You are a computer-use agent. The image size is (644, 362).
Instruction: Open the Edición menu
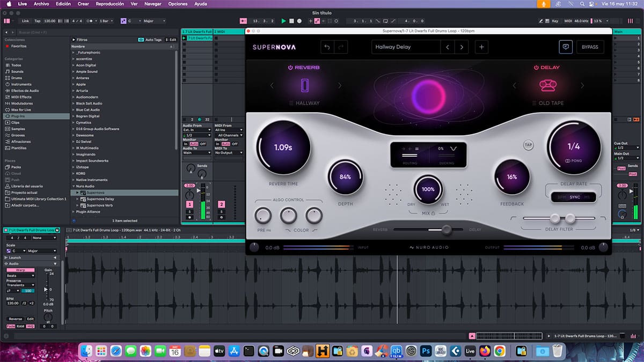click(63, 4)
